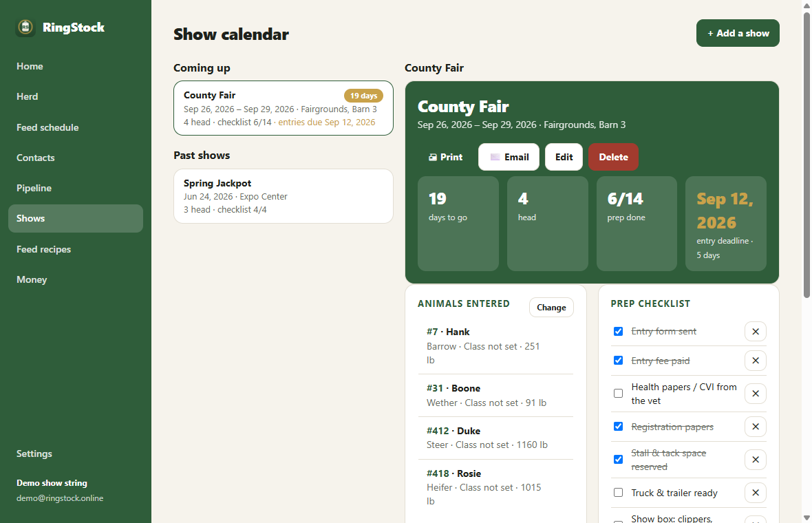812x523 pixels.
Task: Remove the Stall & tack space item
Action: 756,460
